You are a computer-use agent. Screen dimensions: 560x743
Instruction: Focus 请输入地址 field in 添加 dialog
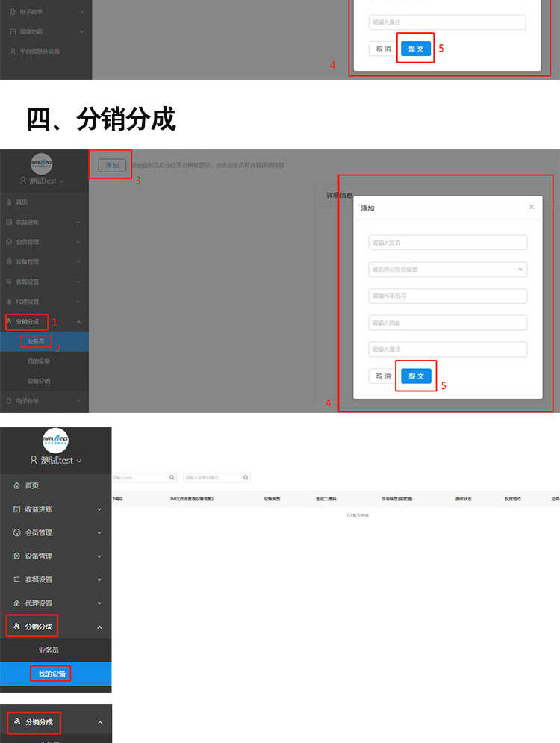[x=448, y=323]
